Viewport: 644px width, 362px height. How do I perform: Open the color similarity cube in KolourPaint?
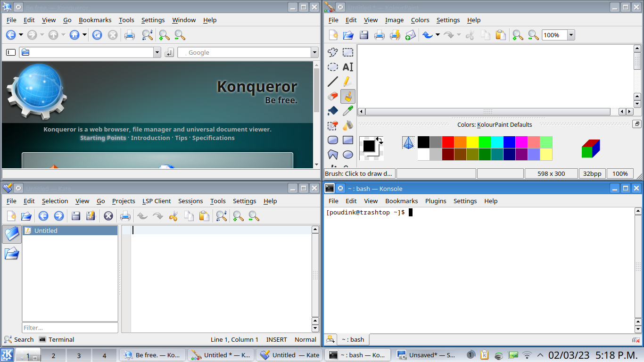[x=590, y=148]
